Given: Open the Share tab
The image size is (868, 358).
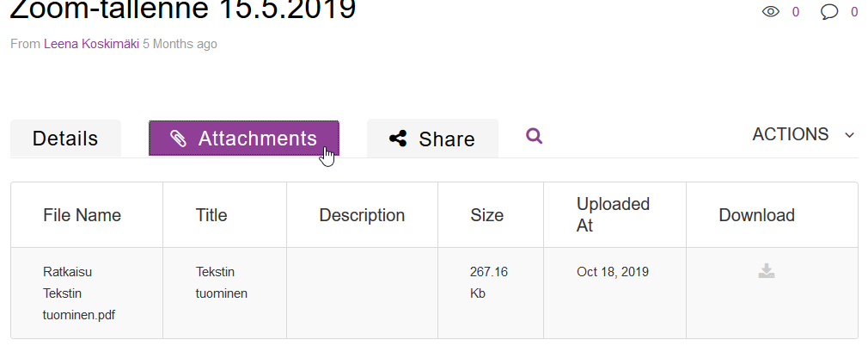Looking at the screenshot, I should (x=432, y=139).
